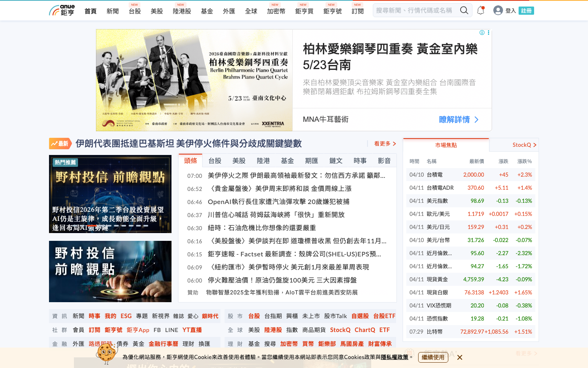Click 鉅亨App link in 社群 row
588x368 pixels.
point(138,330)
